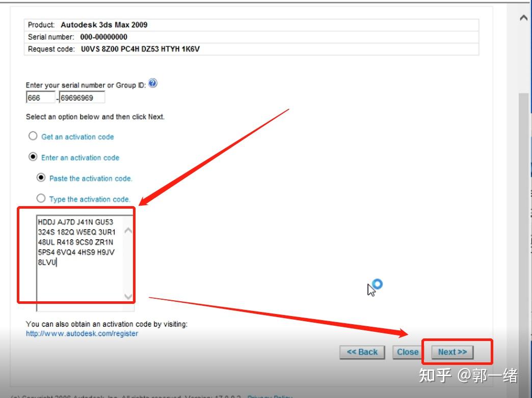The width and height of the screenshot is (532, 398).
Task: Click the Get an activation code label
Action: tap(77, 137)
